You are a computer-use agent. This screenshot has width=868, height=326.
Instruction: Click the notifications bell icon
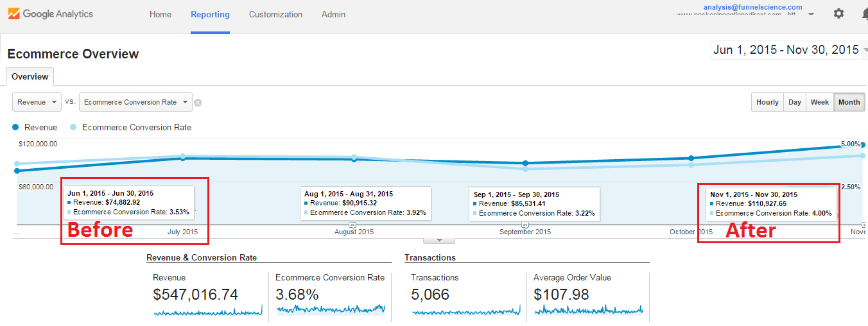point(864,13)
